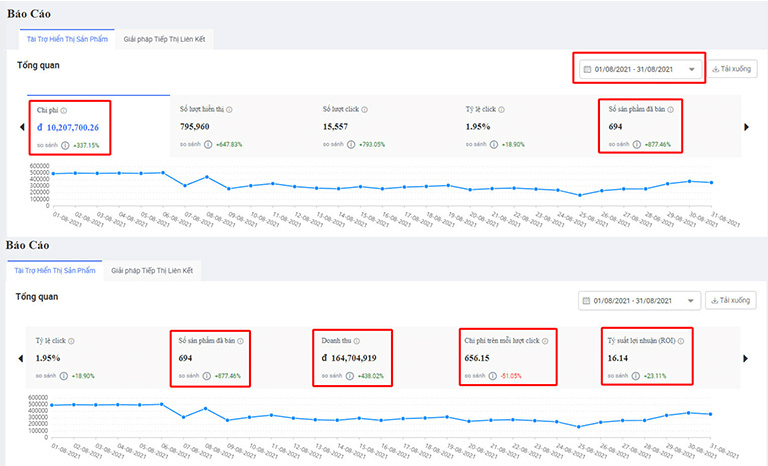Viewport: 768px width, 466px height.
Task: Select bottom report's Tài Trợ Hiển Thị Sản Phẩm tab
Action: point(55,270)
